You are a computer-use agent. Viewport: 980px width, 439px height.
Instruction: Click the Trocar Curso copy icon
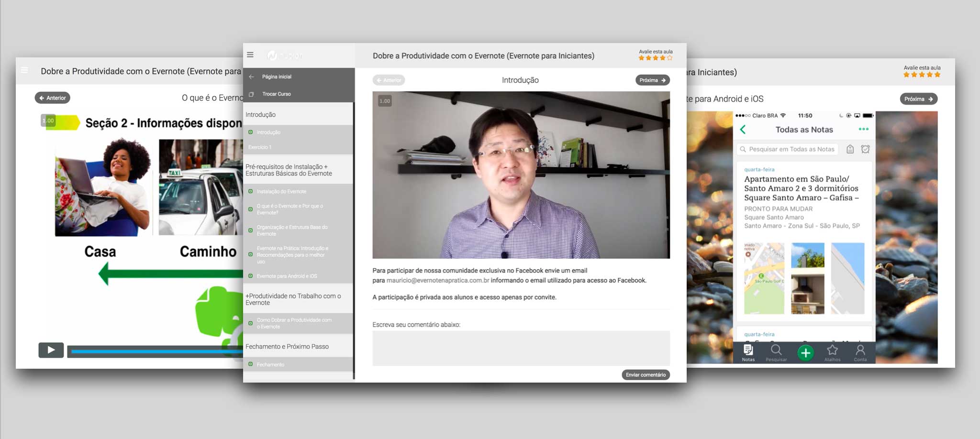(251, 94)
